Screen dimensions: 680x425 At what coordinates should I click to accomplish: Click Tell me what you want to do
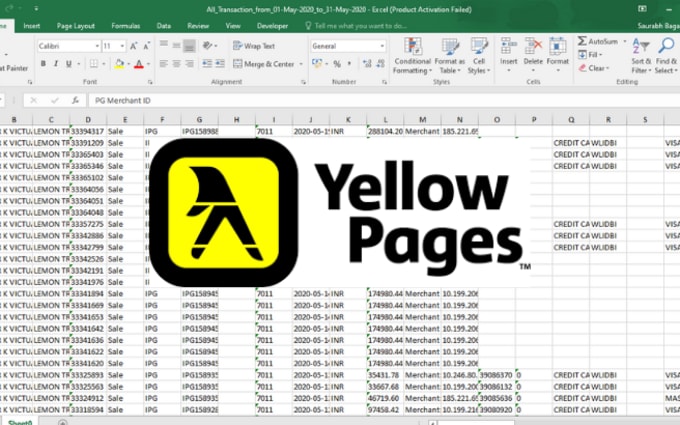pyautogui.click(x=356, y=26)
